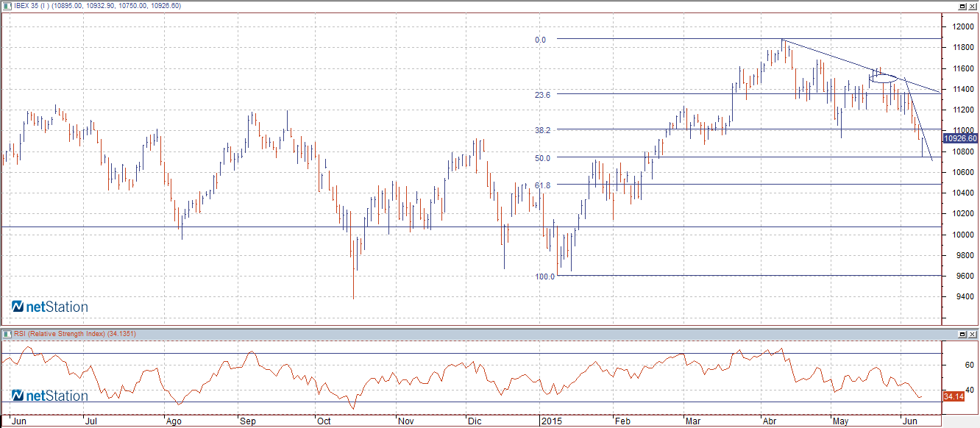980x428 pixels.
Task: Select the 100.0 Fibonacci level label
Action: click(x=544, y=277)
